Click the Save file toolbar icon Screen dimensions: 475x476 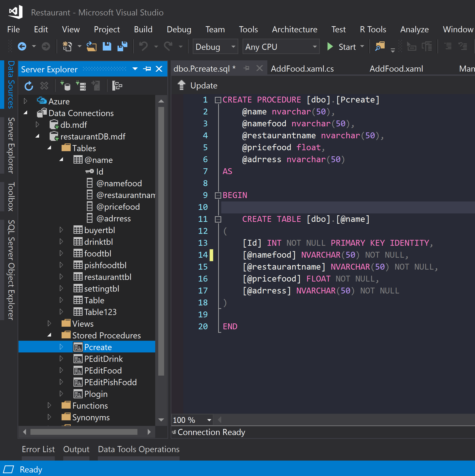tap(107, 46)
